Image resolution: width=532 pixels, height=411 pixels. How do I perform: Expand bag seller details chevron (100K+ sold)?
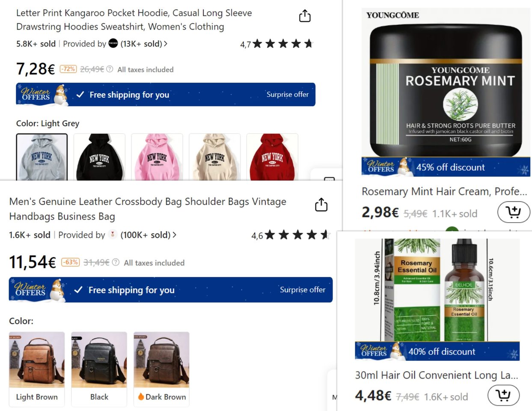[174, 235]
